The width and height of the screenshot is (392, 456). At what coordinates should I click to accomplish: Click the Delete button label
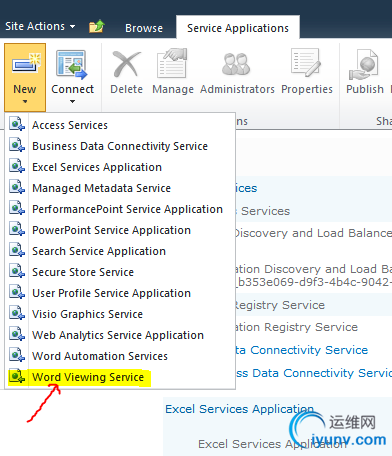pyautogui.click(x=126, y=89)
